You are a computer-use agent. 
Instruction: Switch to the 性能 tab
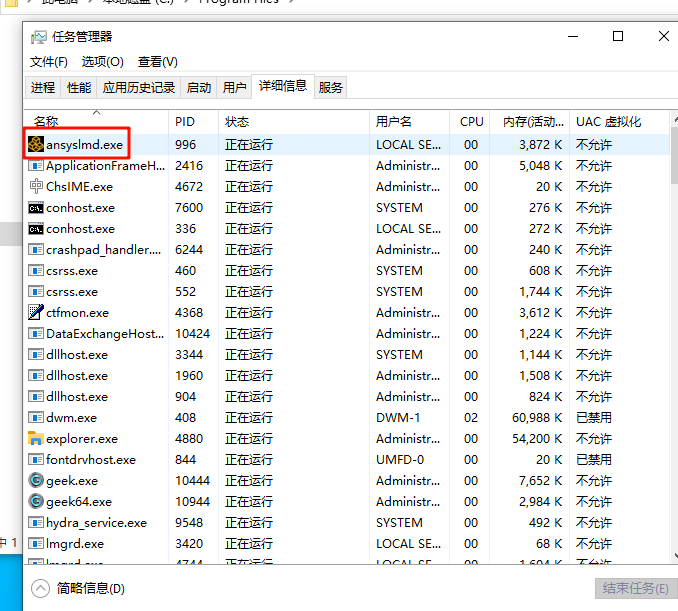click(79, 88)
